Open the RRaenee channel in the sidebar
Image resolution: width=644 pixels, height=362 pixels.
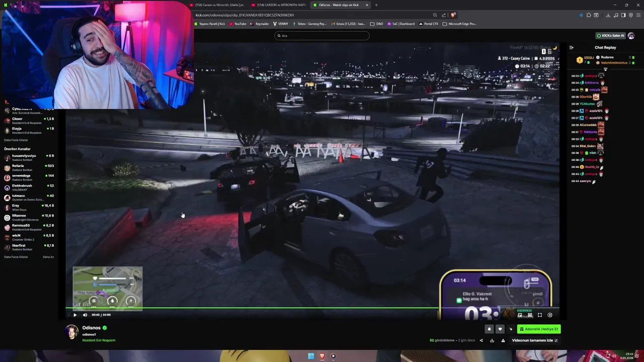click(29, 217)
